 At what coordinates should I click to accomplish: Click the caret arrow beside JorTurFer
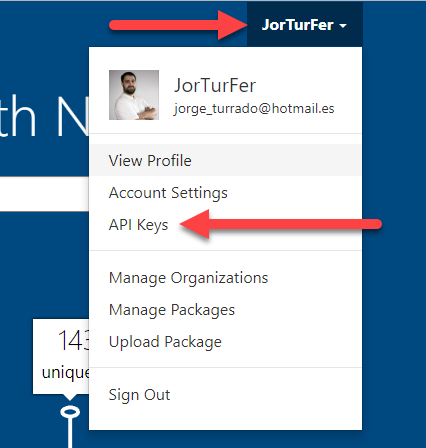pyautogui.click(x=343, y=25)
